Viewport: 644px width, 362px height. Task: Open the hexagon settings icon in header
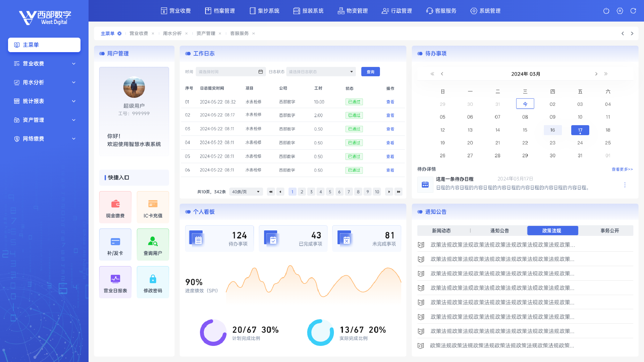tap(620, 11)
